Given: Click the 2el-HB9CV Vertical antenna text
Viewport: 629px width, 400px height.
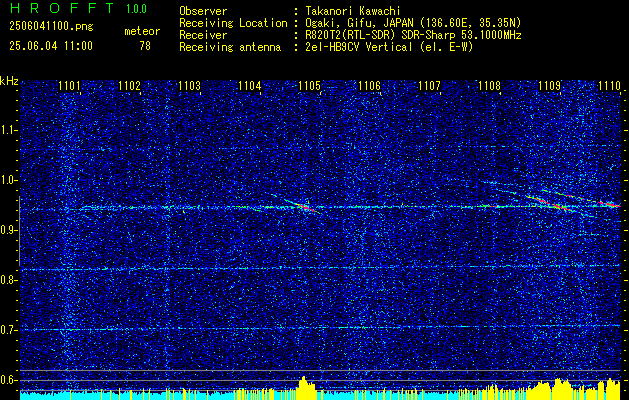Looking at the screenshot, I should (x=389, y=47).
